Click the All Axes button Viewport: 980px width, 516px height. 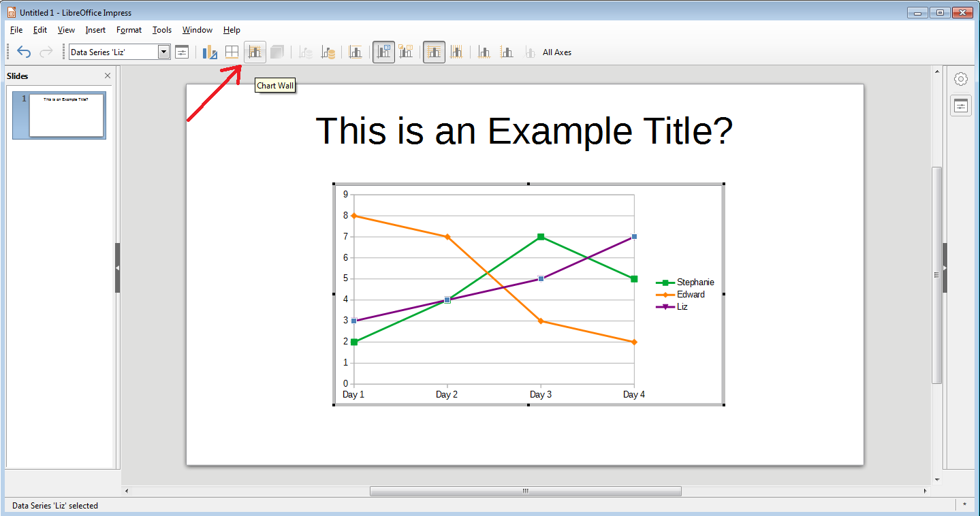click(557, 52)
